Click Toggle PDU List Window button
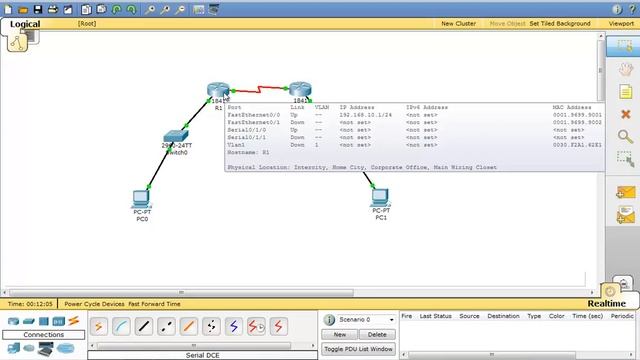The height and width of the screenshot is (360, 640). 358,349
